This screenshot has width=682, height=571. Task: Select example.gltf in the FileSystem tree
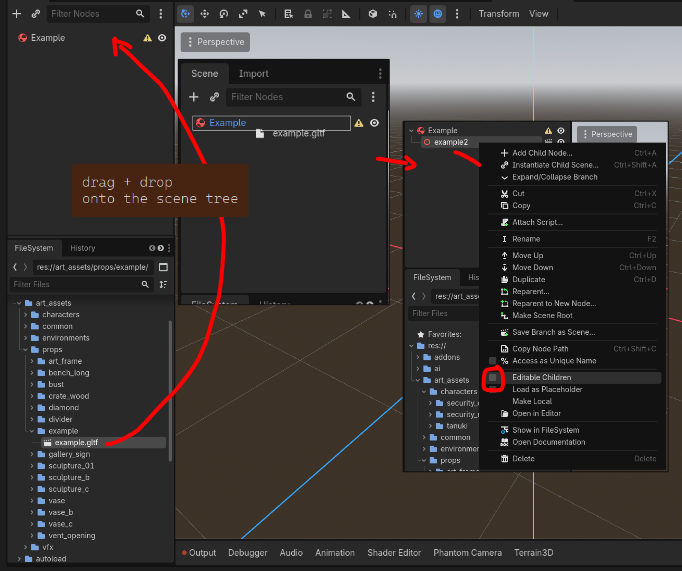click(x=76, y=442)
